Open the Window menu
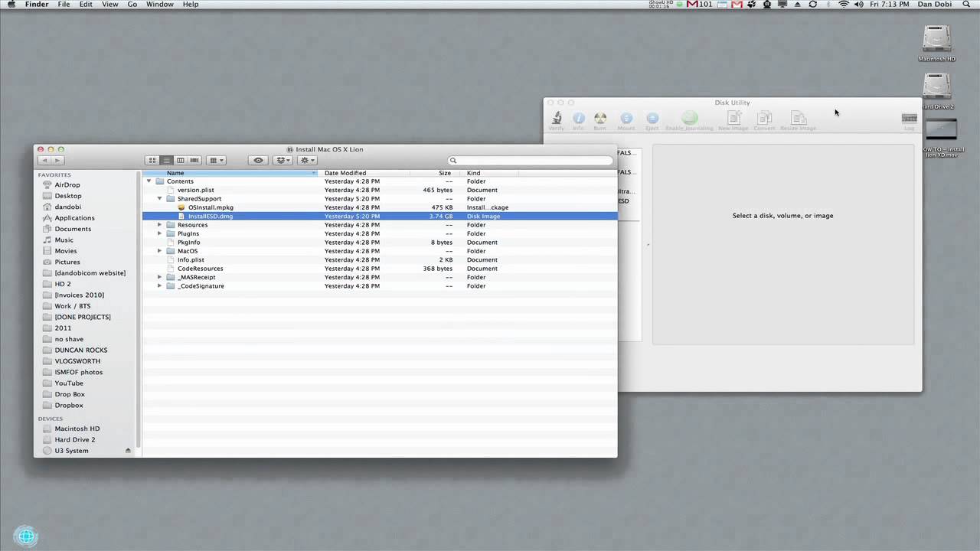 click(x=160, y=5)
